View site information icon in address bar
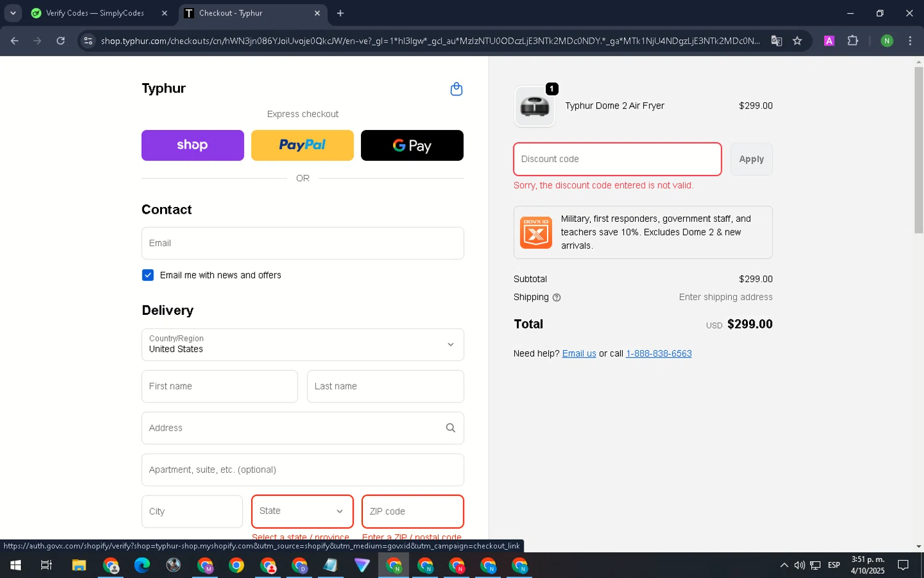Viewport: 924px width, 578px height. [88, 41]
